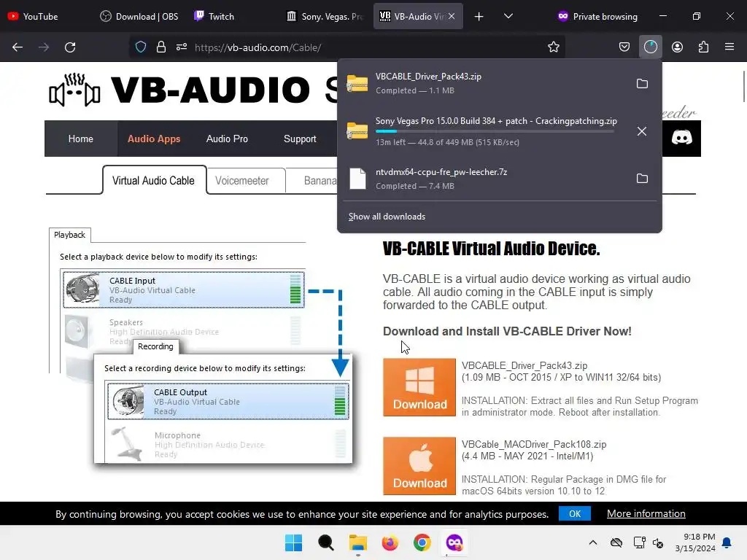Open the clock and date panel

click(695, 542)
